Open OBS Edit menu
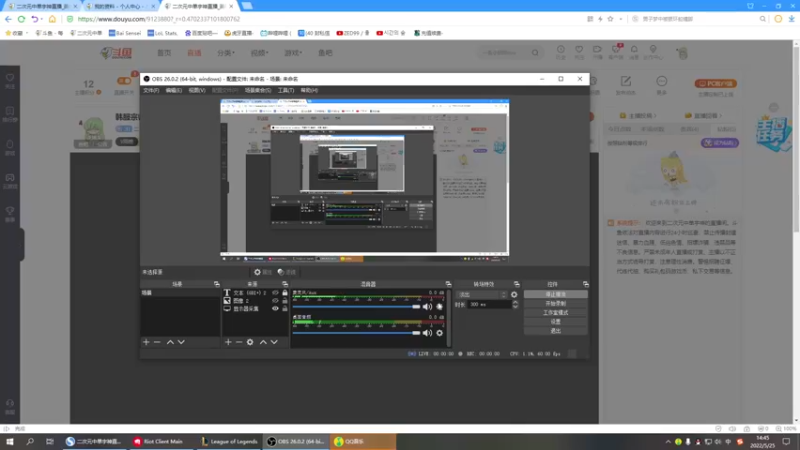 click(x=173, y=90)
